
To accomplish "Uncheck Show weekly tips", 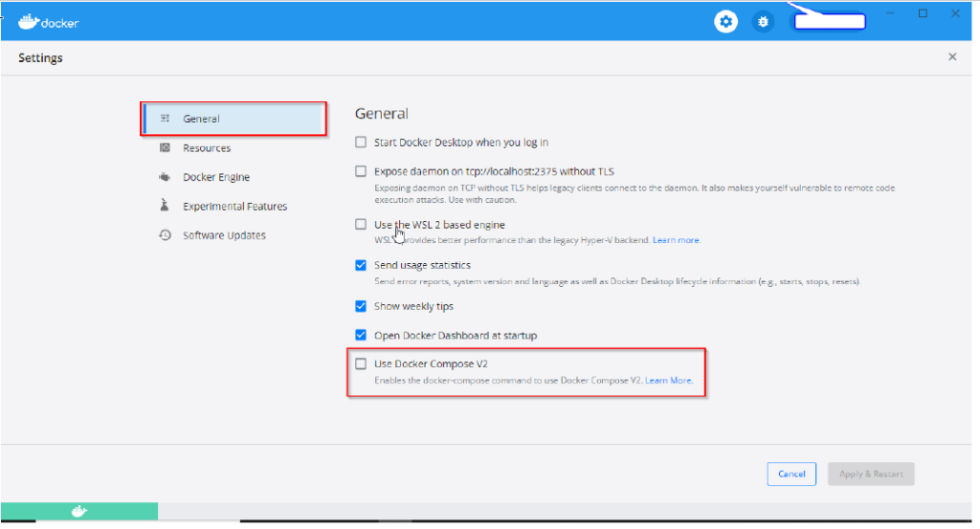I will (x=361, y=307).
